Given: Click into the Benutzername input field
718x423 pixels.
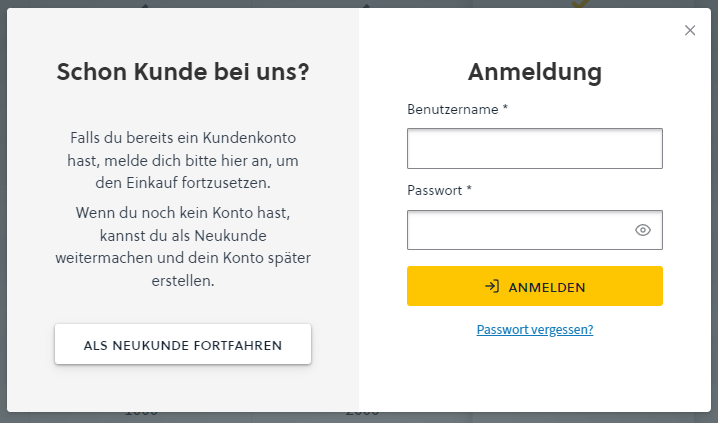Looking at the screenshot, I should point(534,149).
